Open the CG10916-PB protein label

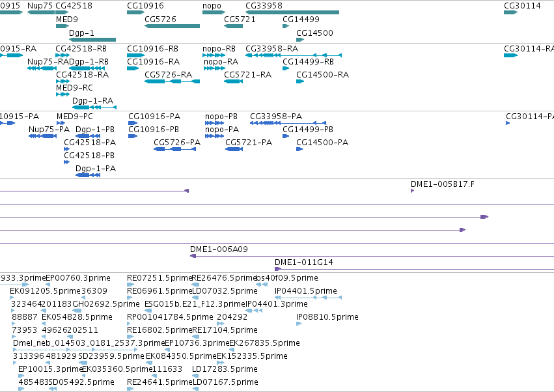pos(154,130)
